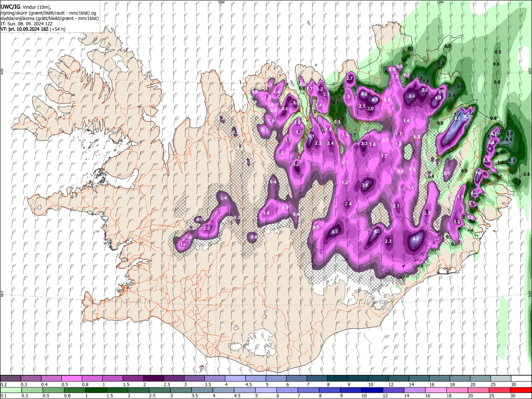Click the '6.4' precipitation value near east coast
Image resolution: width=532 pixels, height=399 pixels.
[x=512, y=160]
